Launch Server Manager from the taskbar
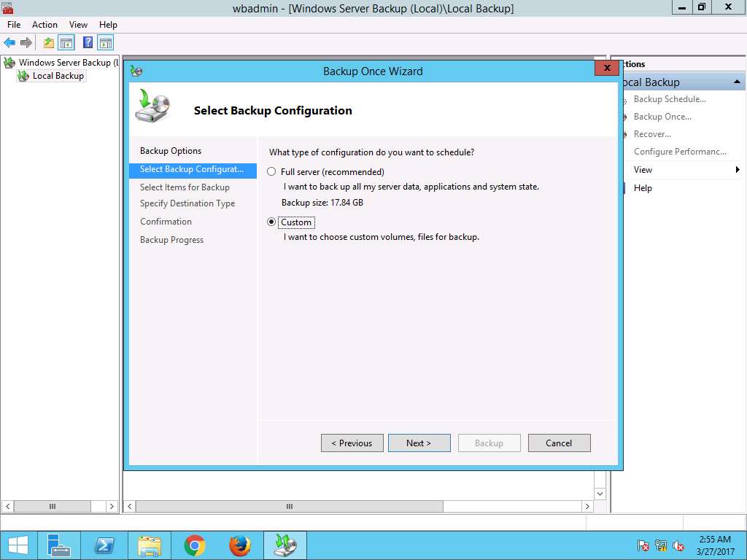This screenshot has width=747, height=560. click(x=58, y=545)
